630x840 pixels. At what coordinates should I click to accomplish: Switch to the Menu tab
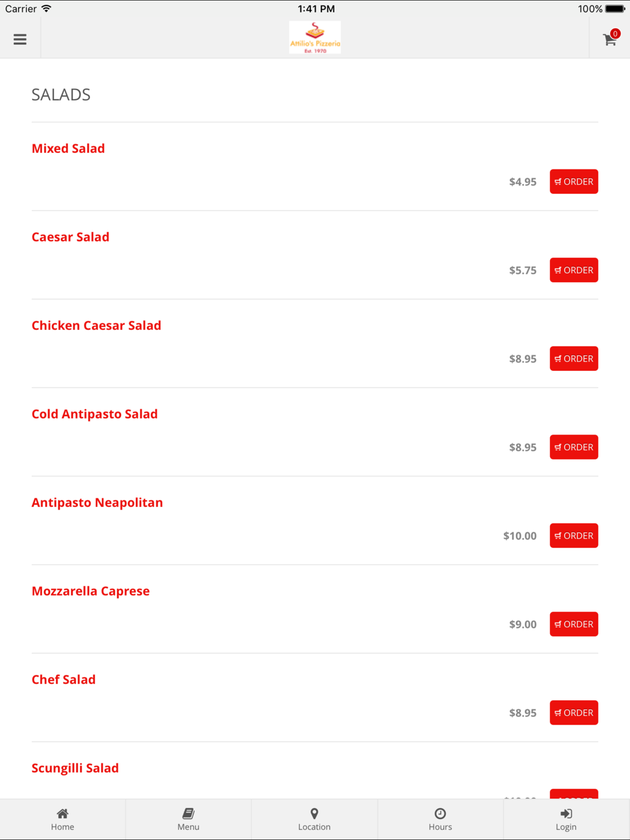[x=188, y=819]
